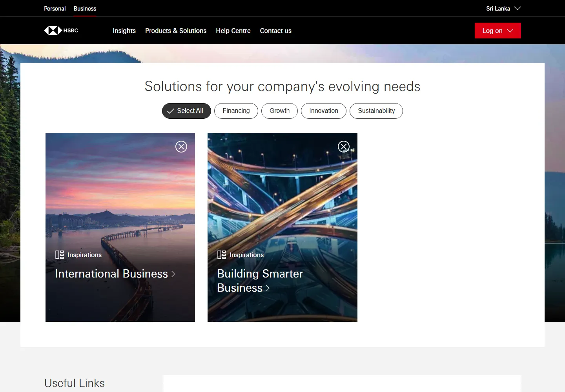The height and width of the screenshot is (392, 565).
Task: Toggle the Innovation filter chip
Action: tap(324, 111)
